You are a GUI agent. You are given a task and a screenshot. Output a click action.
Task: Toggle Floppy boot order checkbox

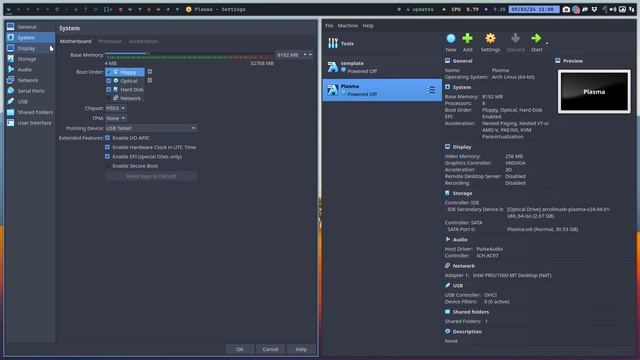pos(109,72)
